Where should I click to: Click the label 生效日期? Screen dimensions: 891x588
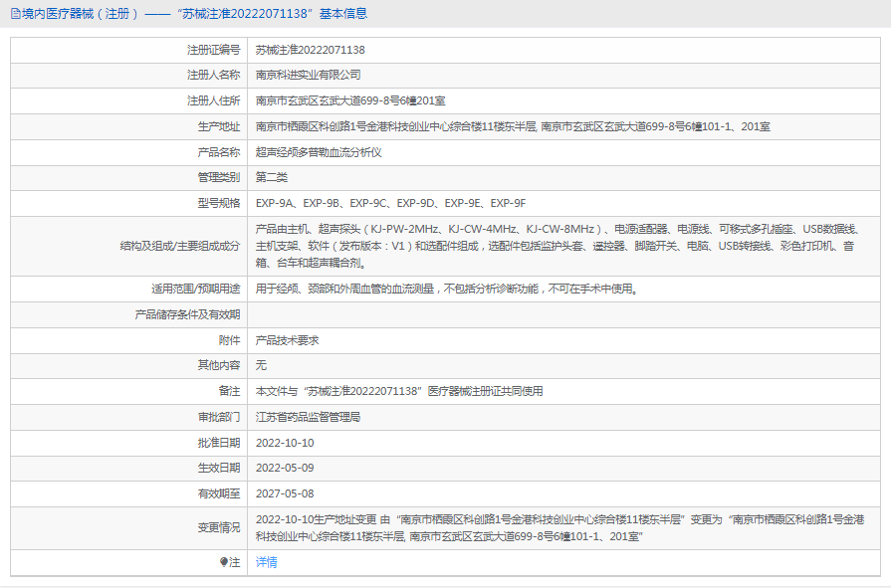(x=219, y=469)
